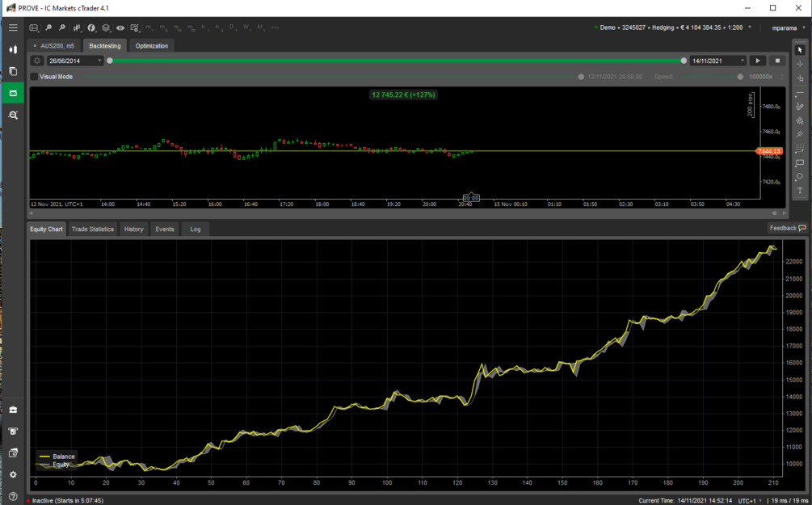The image size is (812, 505).
Task: Open the chart snapshot settings icon
Action: coord(135,28)
